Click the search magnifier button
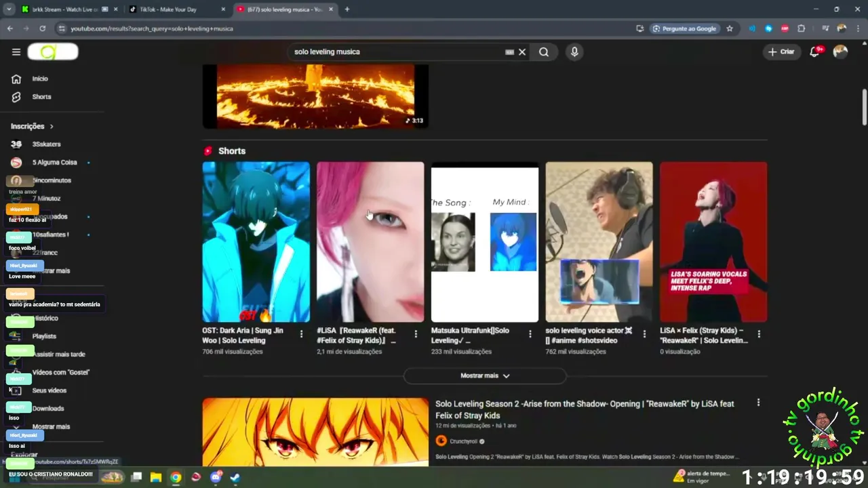This screenshot has width=868, height=488. pos(544,52)
